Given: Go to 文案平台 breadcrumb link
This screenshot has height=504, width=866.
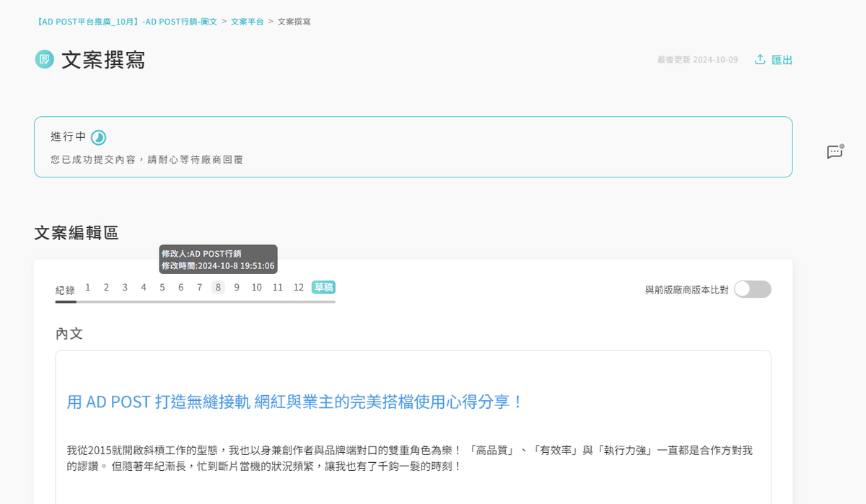Looking at the screenshot, I should (248, 22).
